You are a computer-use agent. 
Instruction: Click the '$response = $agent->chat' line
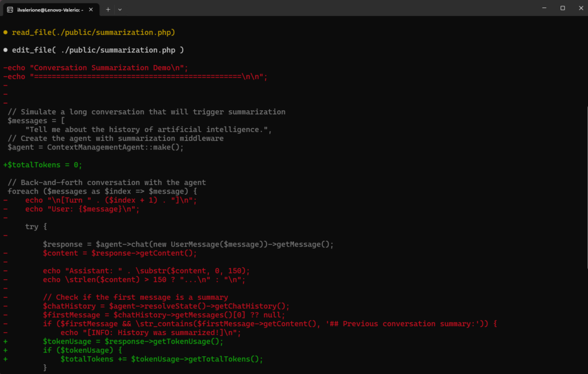click(x=188, y=244)
